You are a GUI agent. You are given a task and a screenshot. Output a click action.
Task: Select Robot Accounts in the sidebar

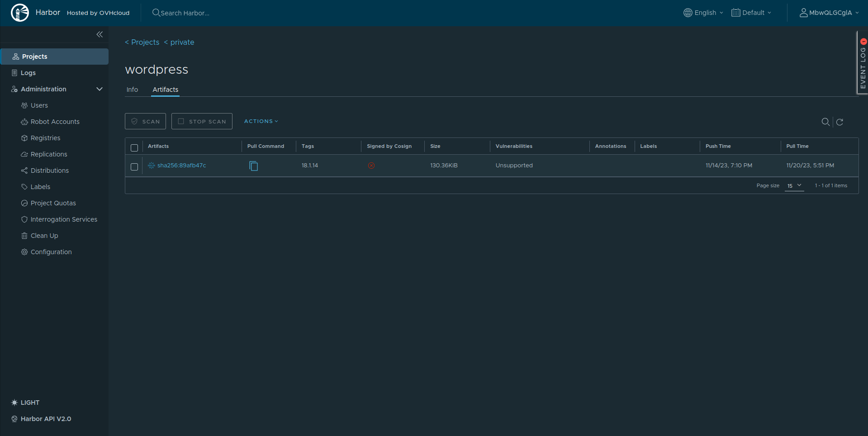click(55, 121)
